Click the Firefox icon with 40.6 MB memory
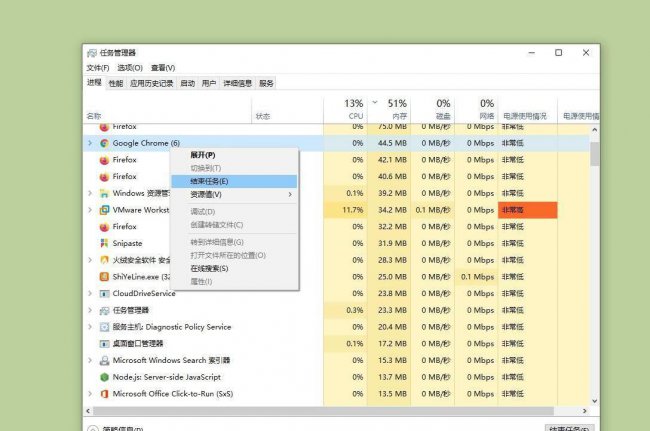 coord(104,177)
